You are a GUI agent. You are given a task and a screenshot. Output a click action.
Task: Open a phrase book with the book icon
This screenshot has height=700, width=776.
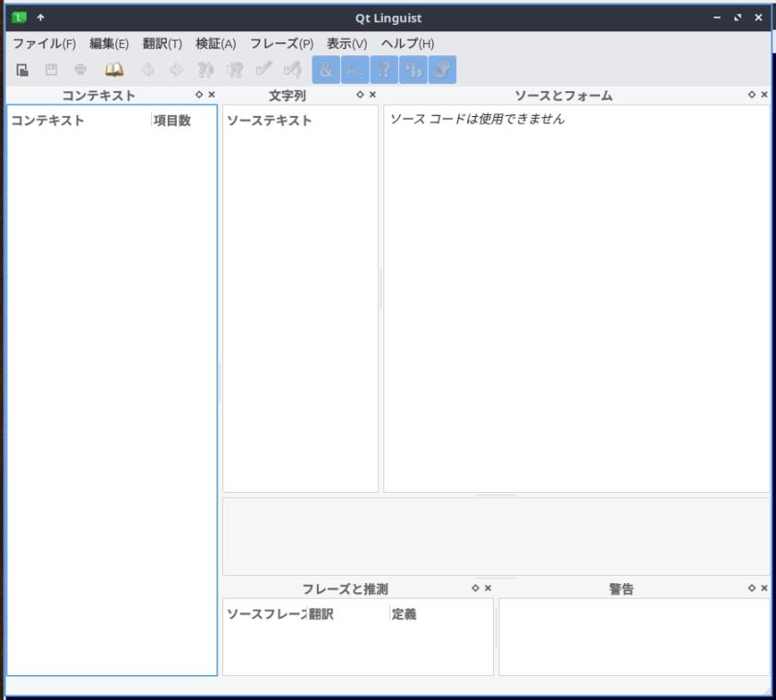click(114, 70)
